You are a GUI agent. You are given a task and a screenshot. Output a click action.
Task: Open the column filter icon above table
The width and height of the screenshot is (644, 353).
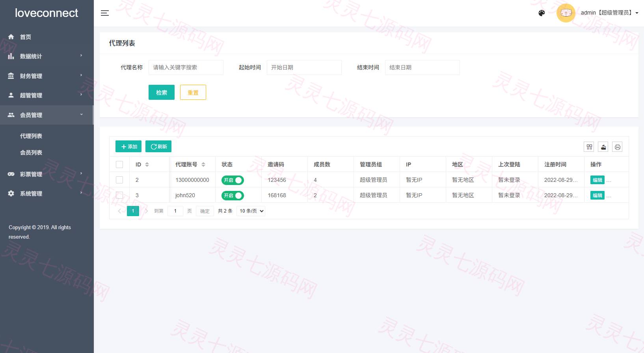click(x=589, y=147)
